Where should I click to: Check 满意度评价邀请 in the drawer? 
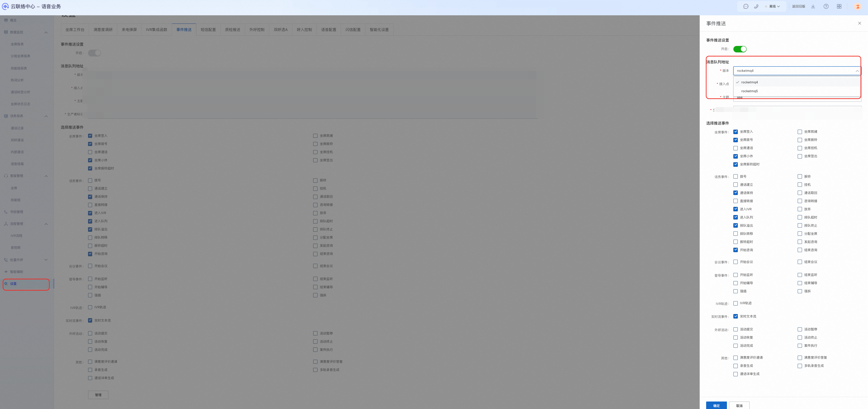click(x=735, y=358)
